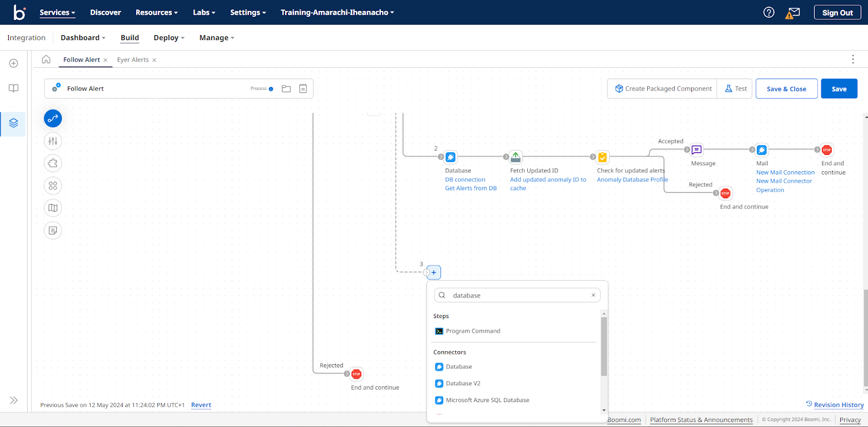The image size is (868, 427).
Task: Open the Labs dropdown menu
Action: tap(204, 12)
